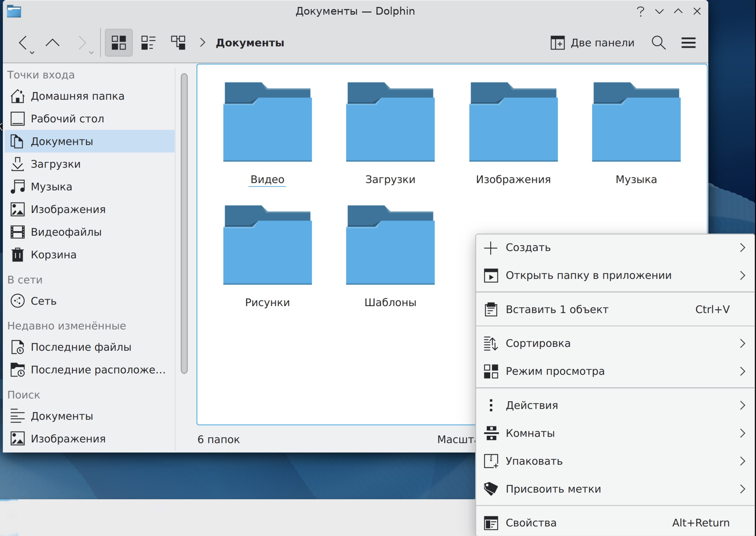Open Последние расположения in the sidebar
The width and height of the screenshot is (756, 536).
[90, 370]
